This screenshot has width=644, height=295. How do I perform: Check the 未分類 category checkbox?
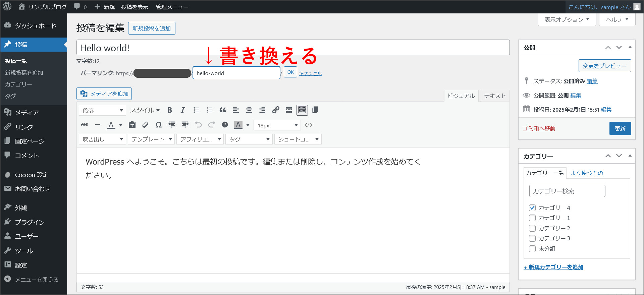(532, 249)
